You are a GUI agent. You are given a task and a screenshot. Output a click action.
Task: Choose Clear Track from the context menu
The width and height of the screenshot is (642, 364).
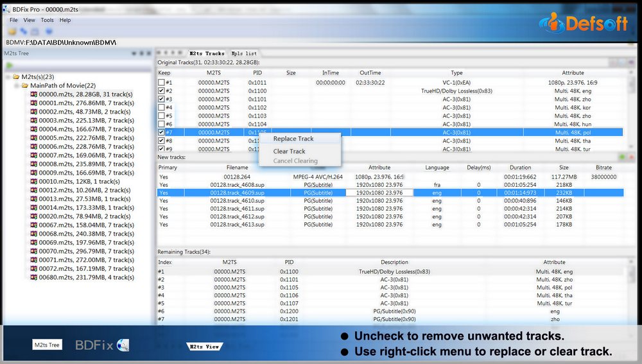point(300,151)
